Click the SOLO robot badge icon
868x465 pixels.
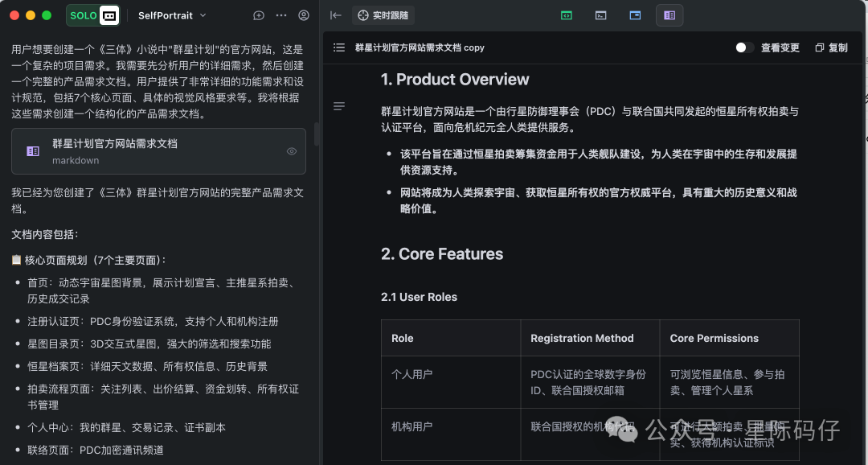108,15
